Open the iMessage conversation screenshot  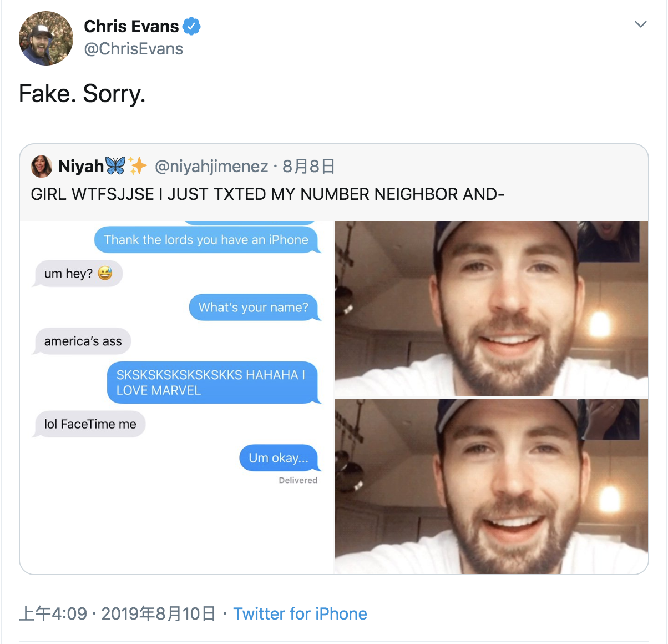(176, 398)
